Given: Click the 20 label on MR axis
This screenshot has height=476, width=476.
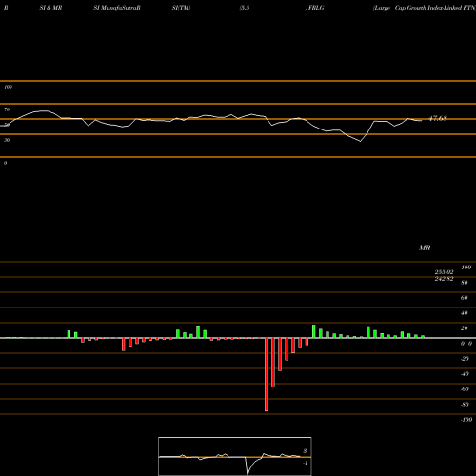Looking at the screenshot, I should point(465,328).
